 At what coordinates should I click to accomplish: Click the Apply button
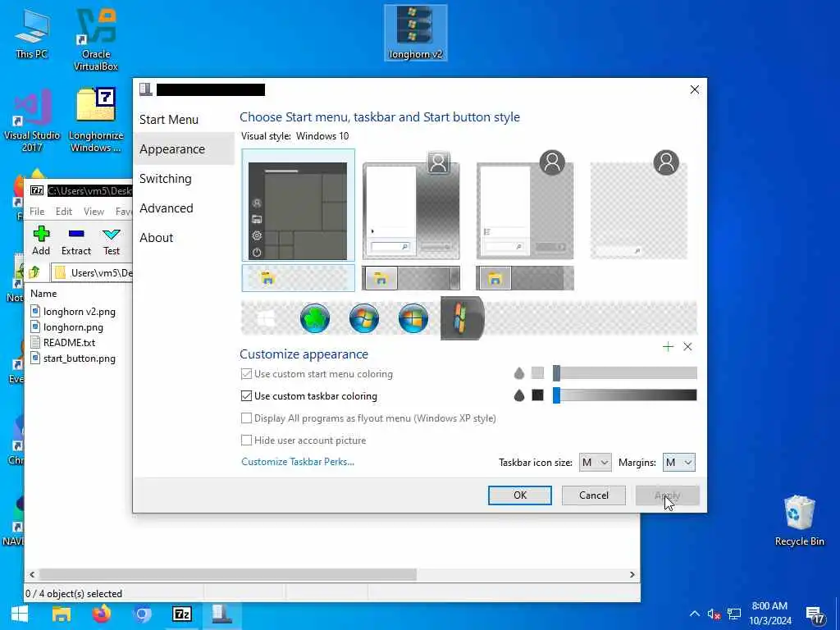coord(668,495)
